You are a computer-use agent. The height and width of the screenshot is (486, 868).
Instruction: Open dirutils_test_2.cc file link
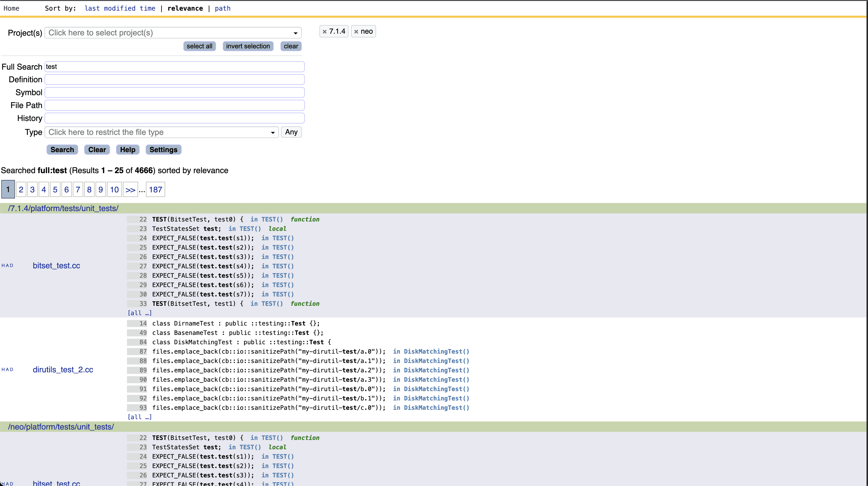point(63,370)
